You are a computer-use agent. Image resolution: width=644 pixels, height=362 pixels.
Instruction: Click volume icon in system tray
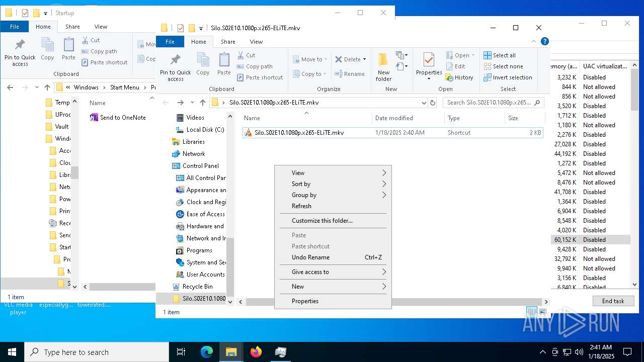579,352
